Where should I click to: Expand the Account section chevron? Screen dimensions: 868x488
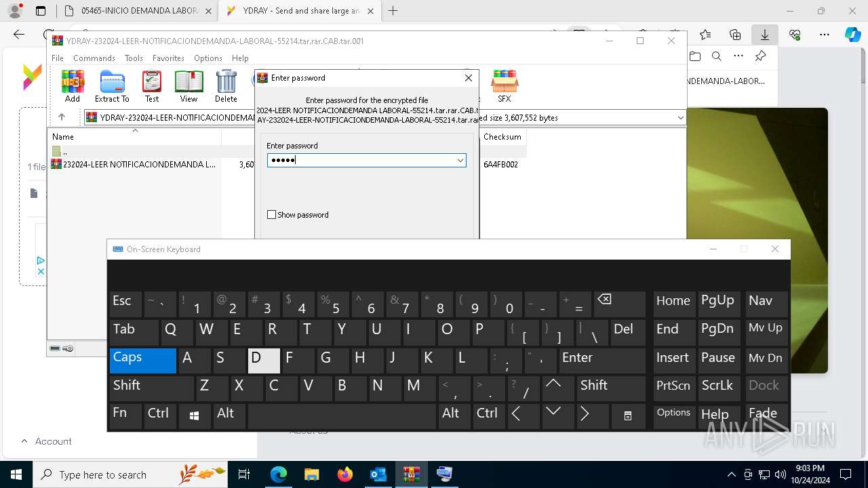(24, 441)
